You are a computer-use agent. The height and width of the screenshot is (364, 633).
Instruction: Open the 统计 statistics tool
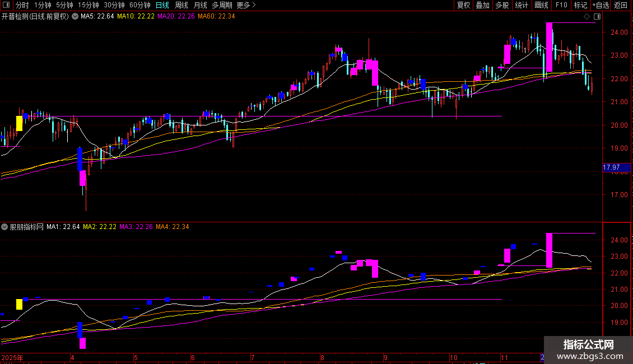(x=521, y=5)
